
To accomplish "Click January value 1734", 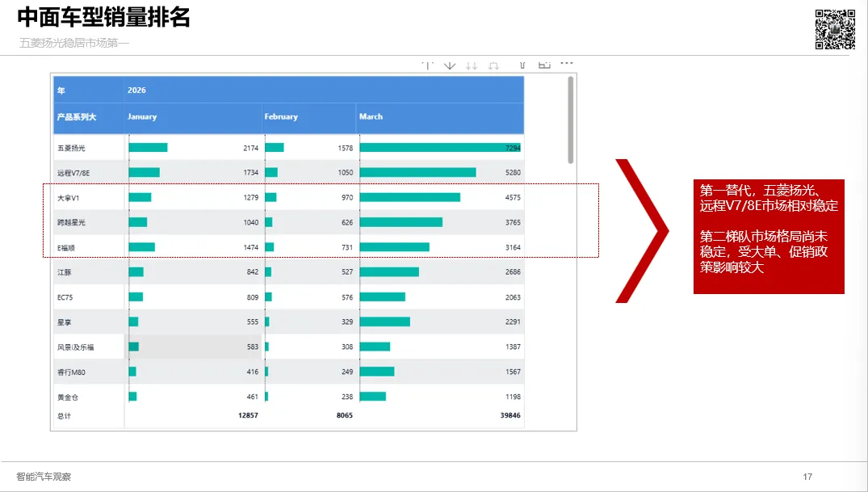I will pos(251,173).
